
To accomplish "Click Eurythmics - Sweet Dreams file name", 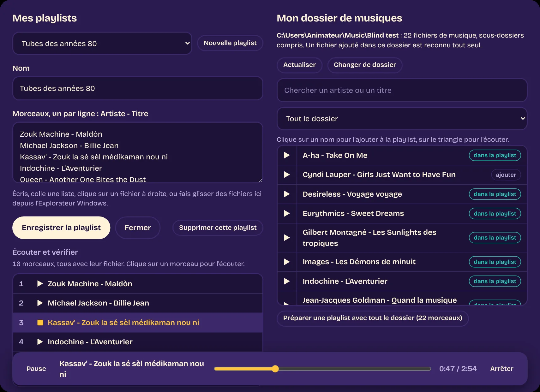I will (x=353, y=213).
